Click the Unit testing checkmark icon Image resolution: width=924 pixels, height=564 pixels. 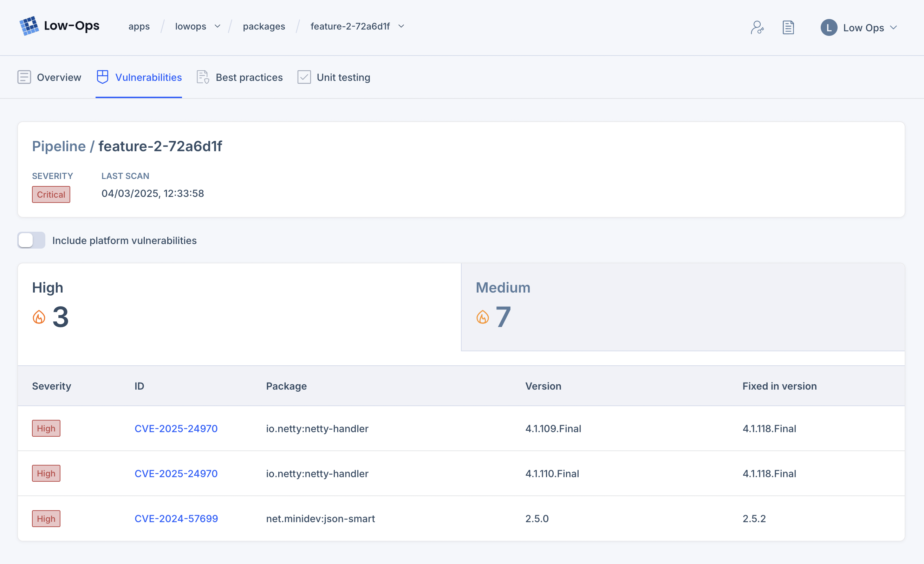point(304,77)
